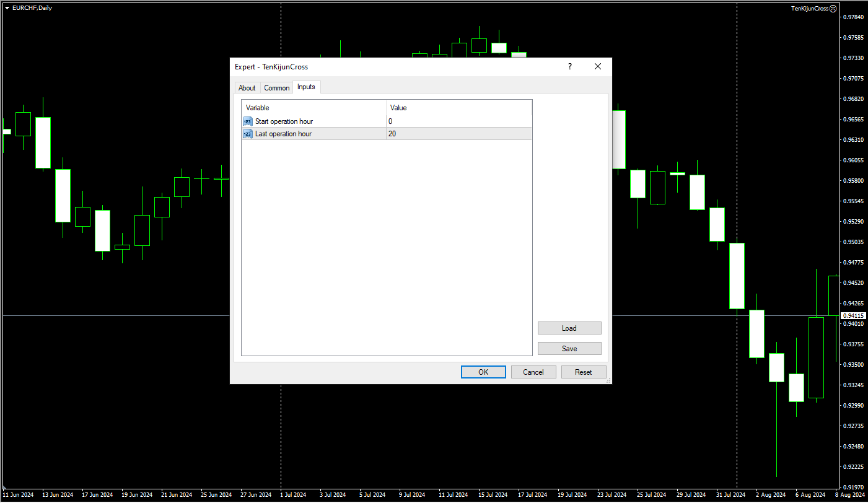Click the current price label 0.94115
Screen dimensions: 868x503
coord(853,316)
